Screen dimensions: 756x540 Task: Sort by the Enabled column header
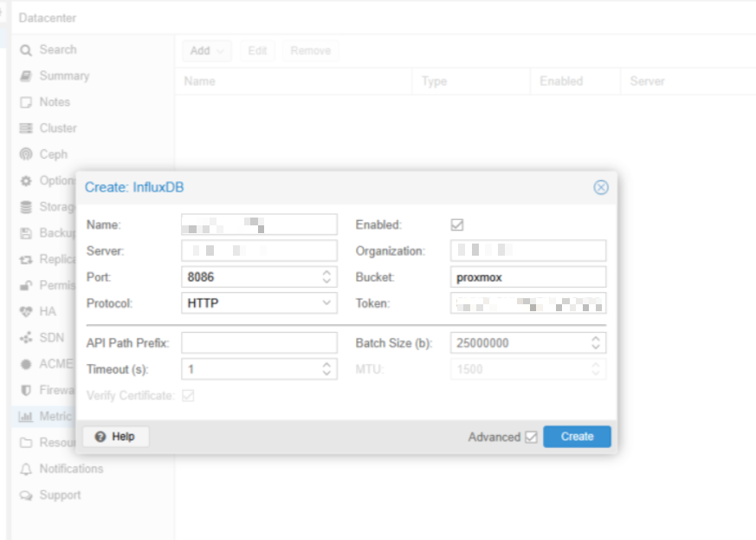tap(576, 81)
